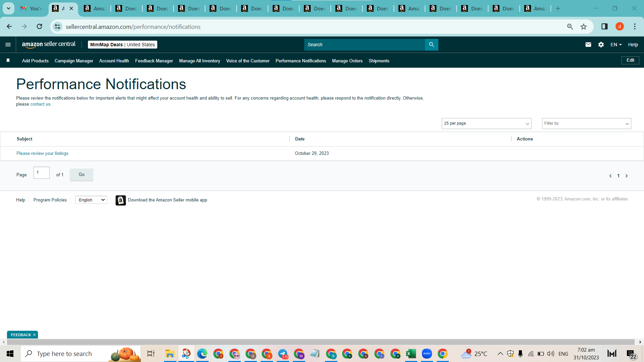Screen dimensions: 644x362
Task: Click Amazon Seller mobile app icon
Action: pyautogui.click(x=120, y=200)
